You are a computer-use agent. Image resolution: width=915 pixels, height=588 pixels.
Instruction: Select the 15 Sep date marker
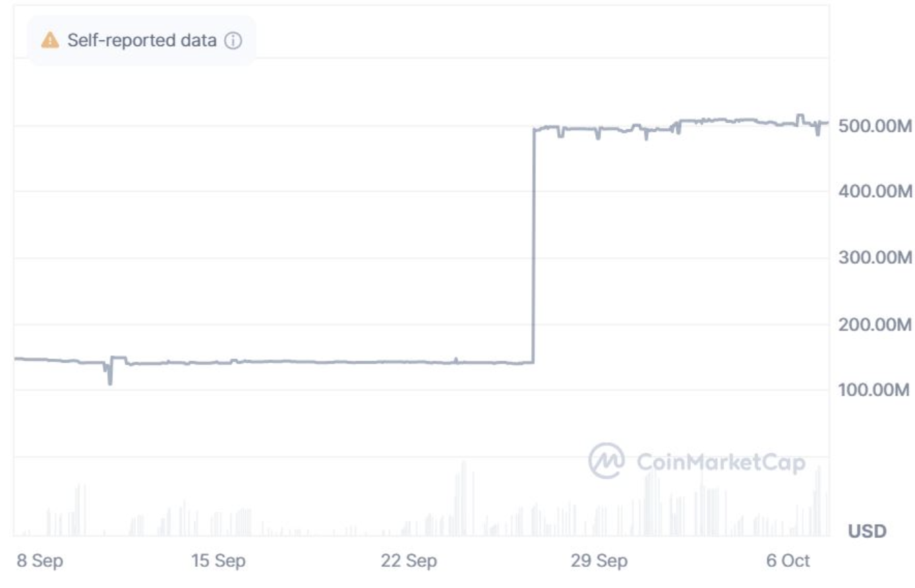click(218, 560)
